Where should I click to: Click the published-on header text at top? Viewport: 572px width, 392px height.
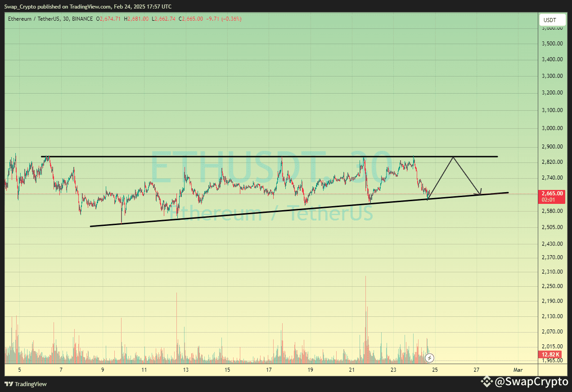(87, 6)
